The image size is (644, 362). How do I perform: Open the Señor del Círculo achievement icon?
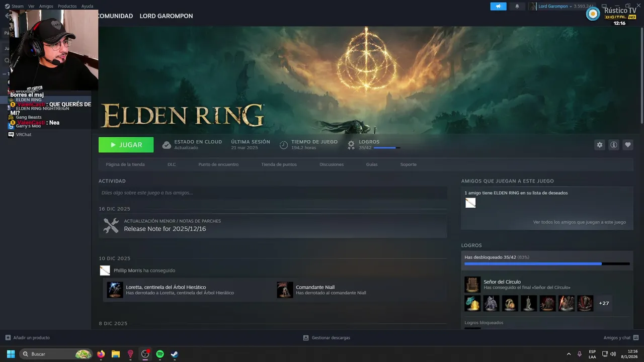472,285
